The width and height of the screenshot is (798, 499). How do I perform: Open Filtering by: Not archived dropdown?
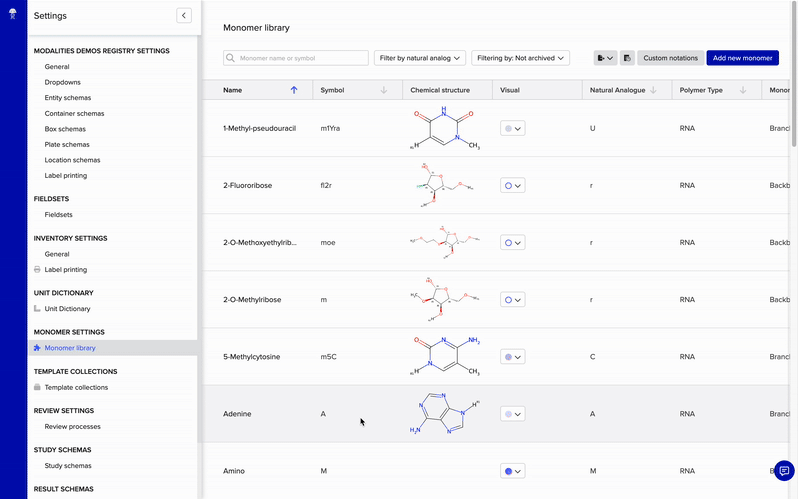pyautogui.click(x=520, y=58)
